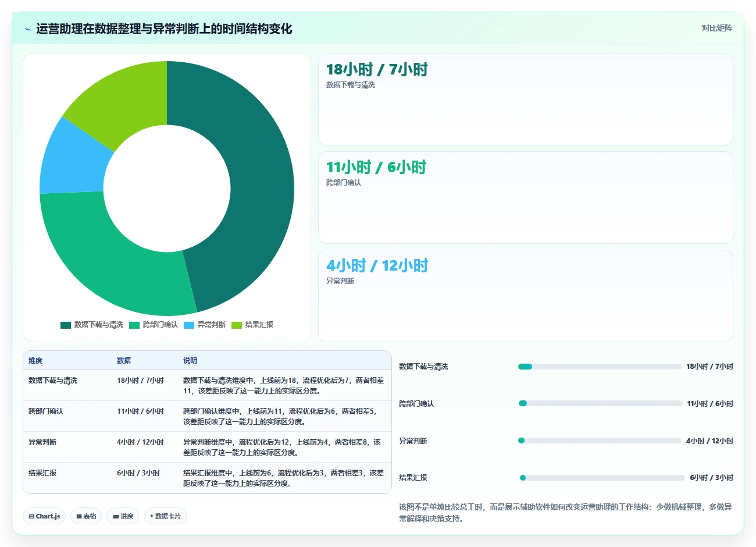Click table cell 6小时 / 3小时
The height and width of the screenshot is (547, 756).
(x=138, y=473)
